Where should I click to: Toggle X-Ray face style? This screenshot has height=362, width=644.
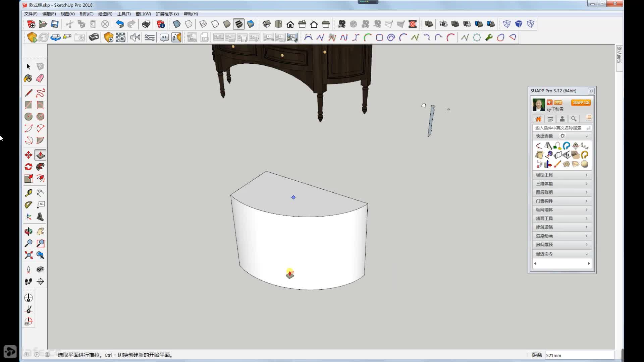[x=177, y=24]
